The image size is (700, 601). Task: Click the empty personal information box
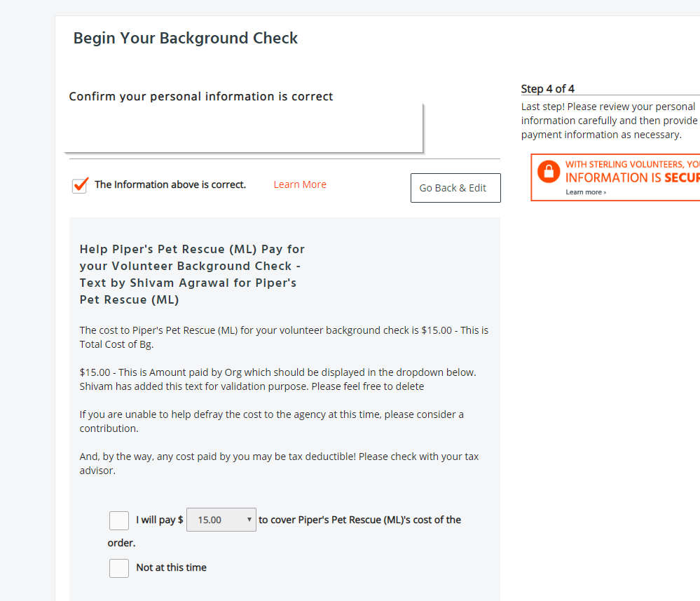click(x=244, y=128)
